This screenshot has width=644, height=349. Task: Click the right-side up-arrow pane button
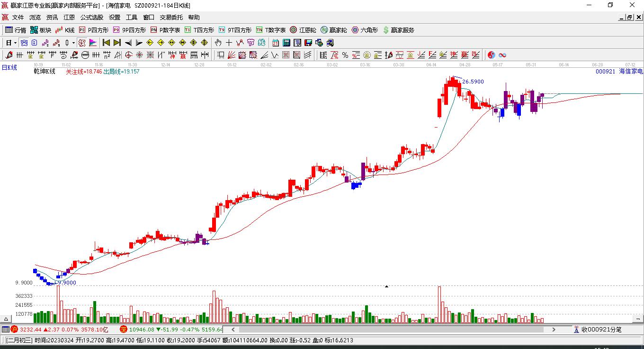click(637, 319)
